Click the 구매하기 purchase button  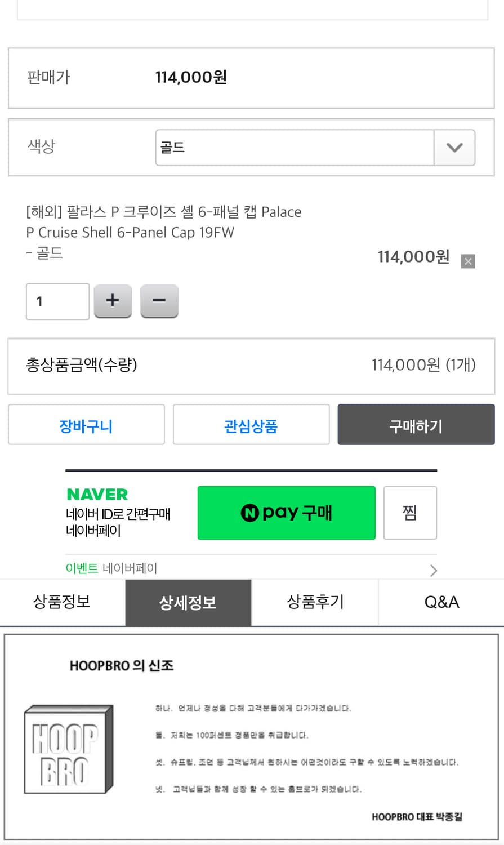pos(416,425)
